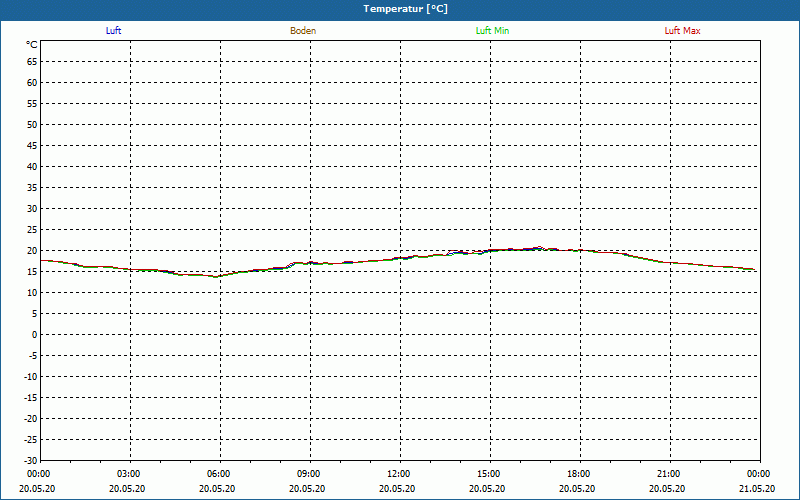Click the 15:00 time axis label
Viewport: 800px width, 500px height.
click(489, 474)
